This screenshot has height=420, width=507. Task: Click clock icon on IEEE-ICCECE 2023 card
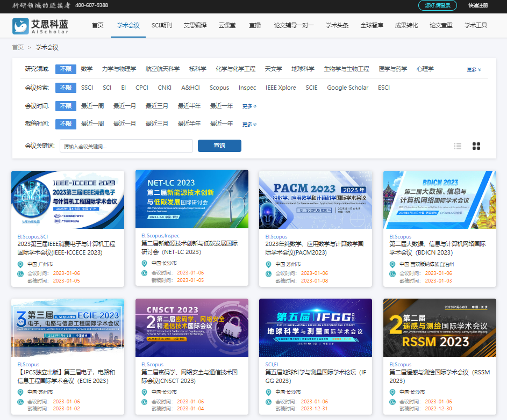click(20, 274)
